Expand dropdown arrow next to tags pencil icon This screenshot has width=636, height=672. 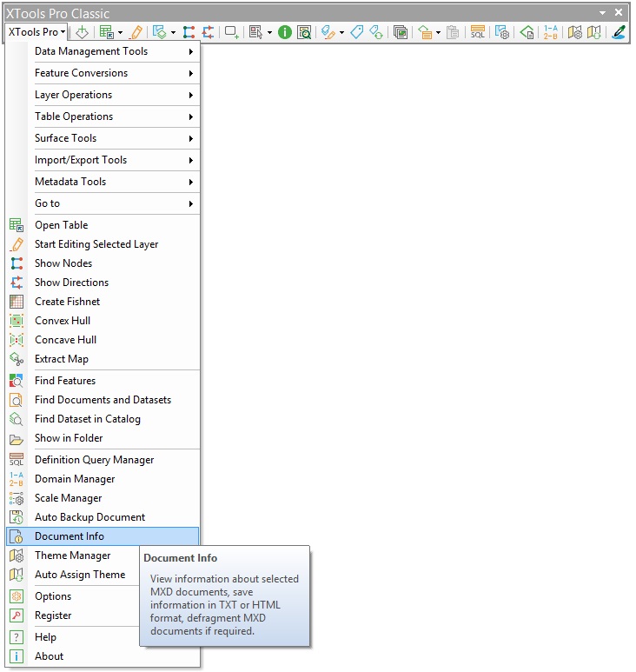[x=341, y=32]
